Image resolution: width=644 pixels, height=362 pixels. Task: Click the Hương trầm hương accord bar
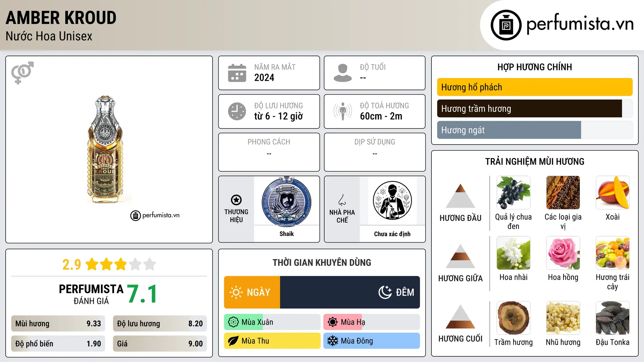(x=535, y=108)
